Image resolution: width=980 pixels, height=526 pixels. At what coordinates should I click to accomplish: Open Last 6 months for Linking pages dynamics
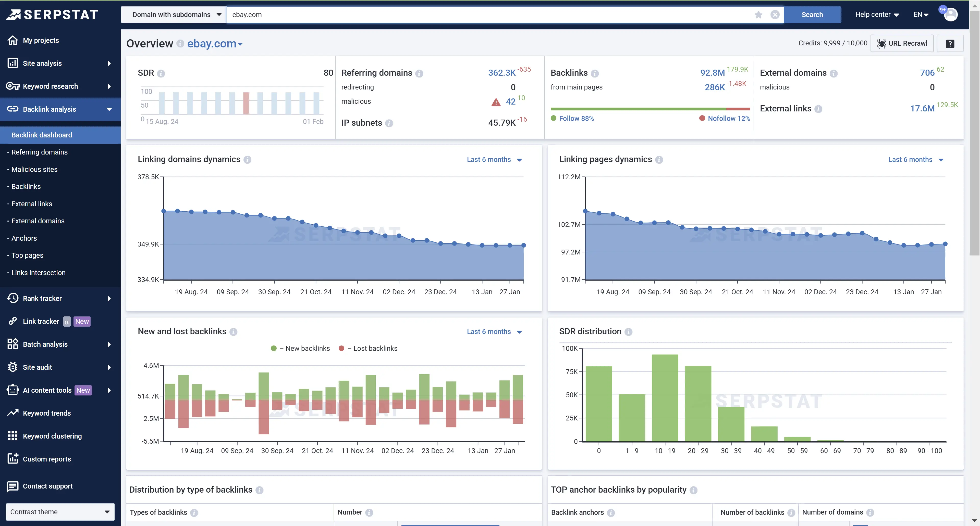point(916,160)
